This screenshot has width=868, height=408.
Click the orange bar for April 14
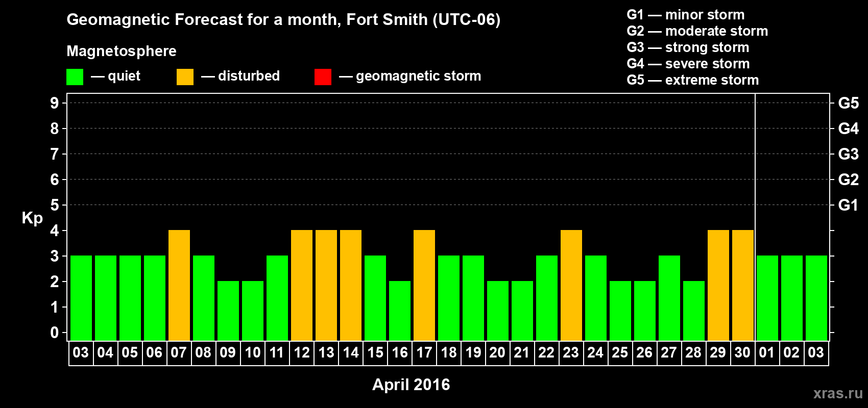(351, 286)
